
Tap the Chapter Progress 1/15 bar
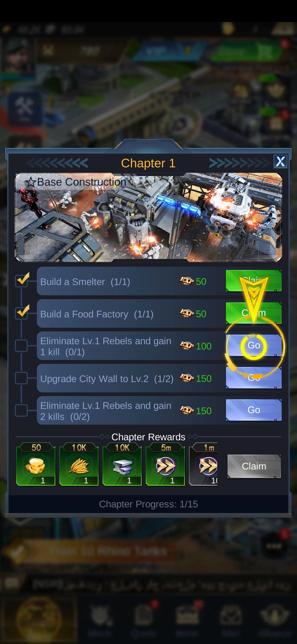pos(148,504)
